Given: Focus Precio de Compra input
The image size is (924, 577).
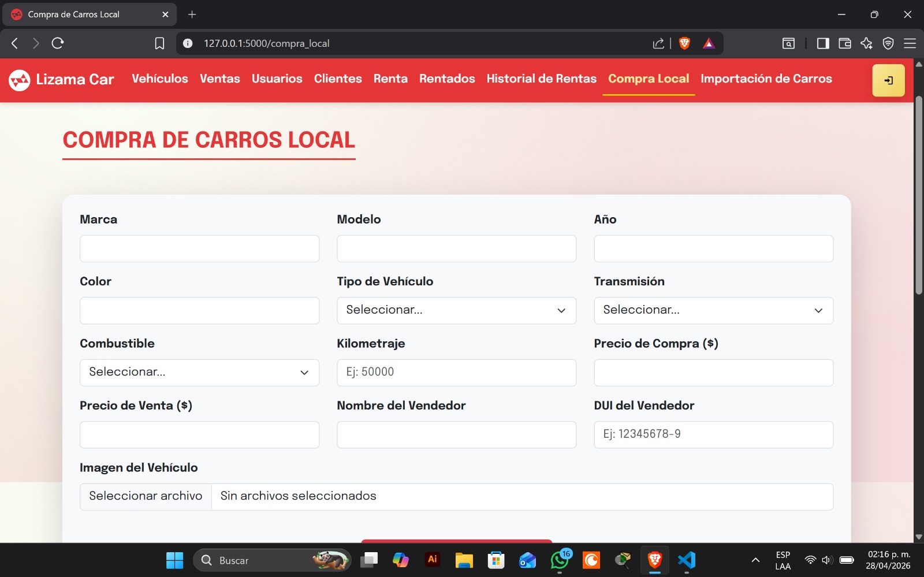Looking at the screenshot, I should tap(713, 373).
